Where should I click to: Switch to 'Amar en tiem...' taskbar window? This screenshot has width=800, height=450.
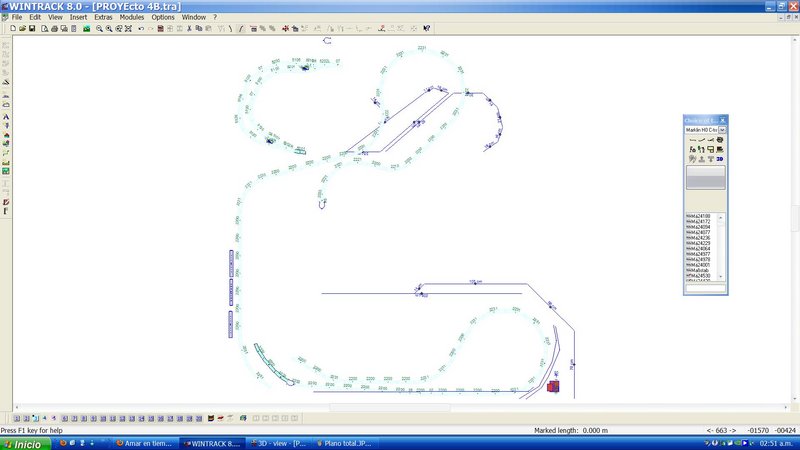tap(144, 443)
